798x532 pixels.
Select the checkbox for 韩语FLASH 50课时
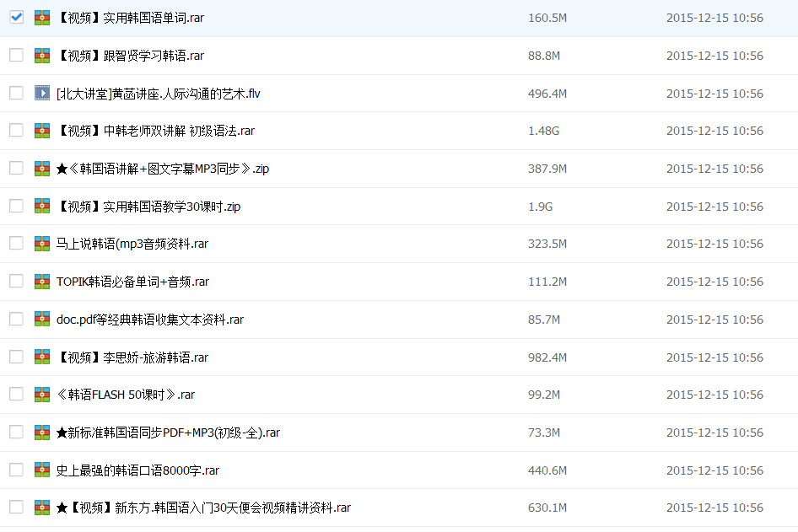16,394
